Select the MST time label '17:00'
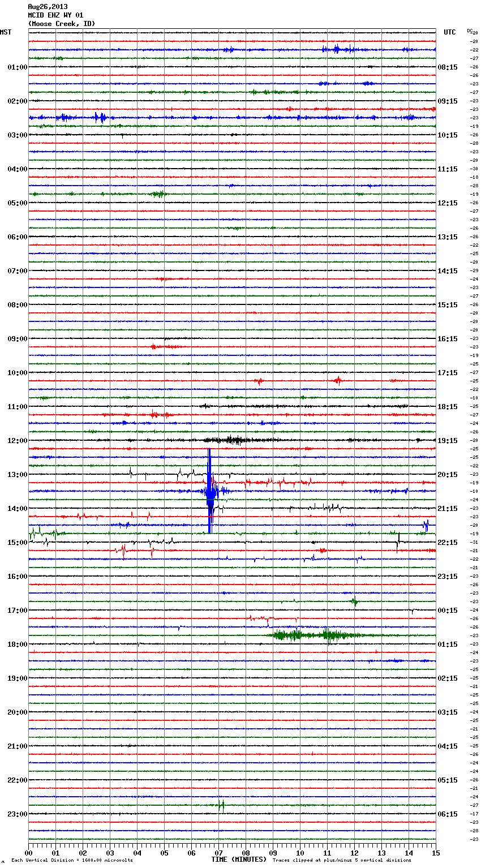This screenshot has width=481, height=868. 17,610
